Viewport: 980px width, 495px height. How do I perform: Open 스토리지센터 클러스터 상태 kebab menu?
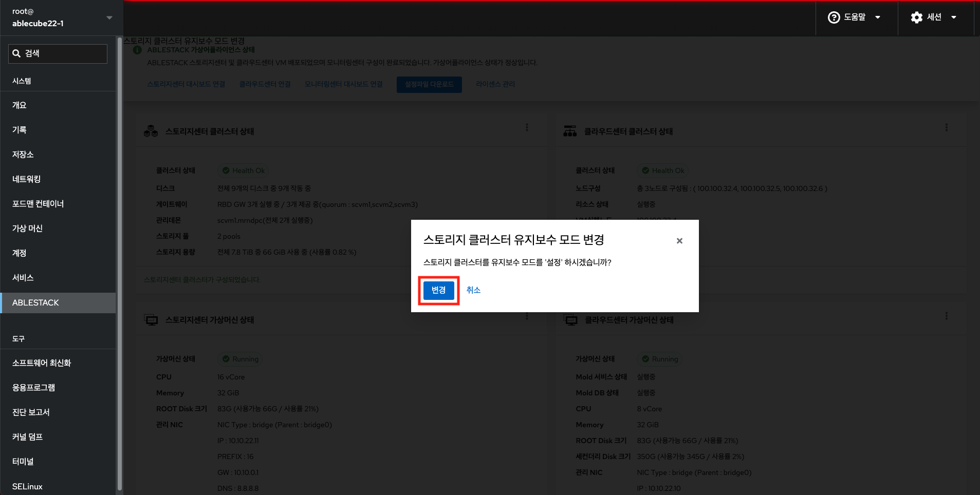click(527, 127)
